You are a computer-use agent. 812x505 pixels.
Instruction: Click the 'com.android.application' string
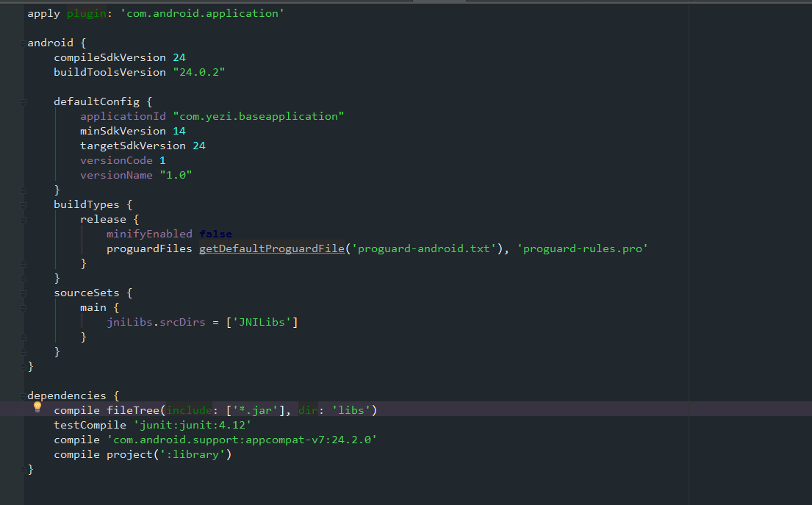[x=203, y=13]
